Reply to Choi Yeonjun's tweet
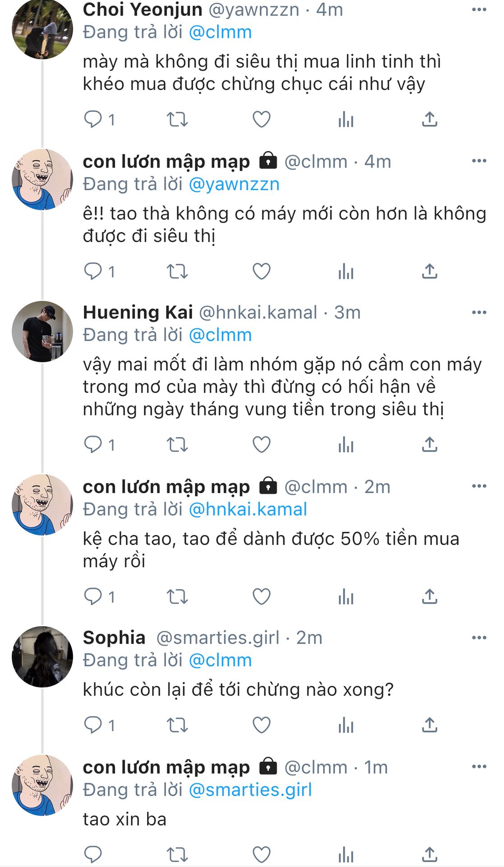 click(93, 119)
